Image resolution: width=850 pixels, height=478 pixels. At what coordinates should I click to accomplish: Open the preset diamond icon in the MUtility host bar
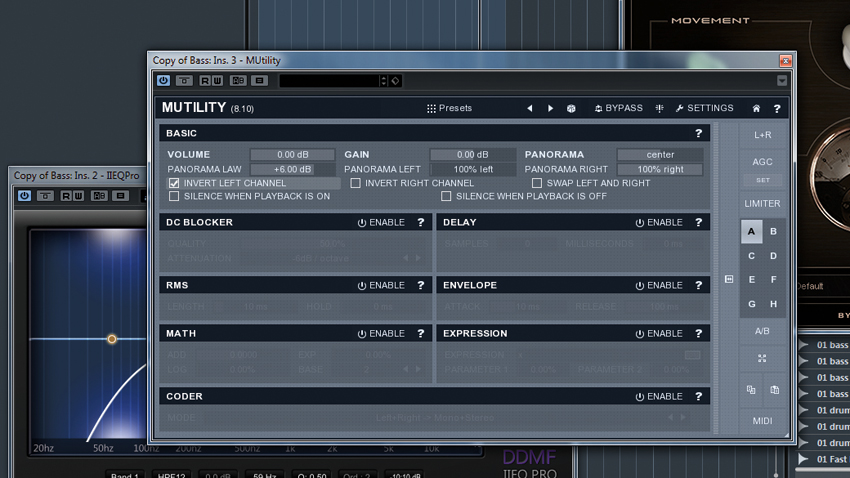click(x=395, y=81)
